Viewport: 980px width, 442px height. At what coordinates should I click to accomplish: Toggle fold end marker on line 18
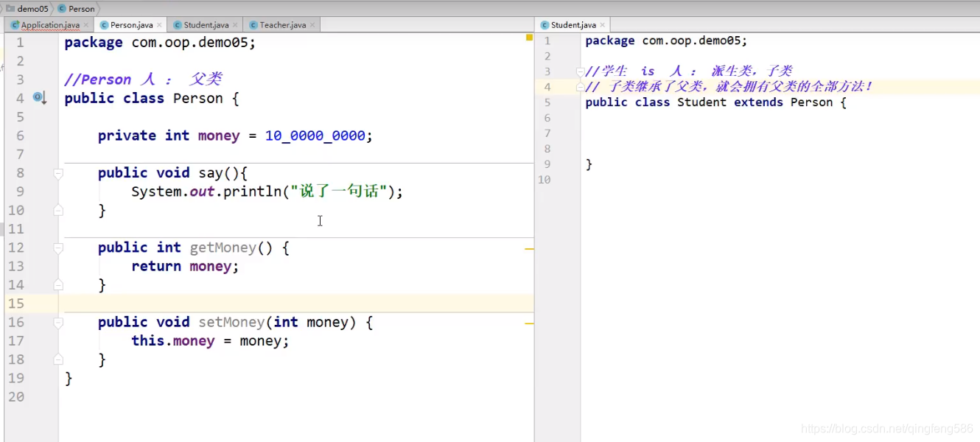point(58,359)
